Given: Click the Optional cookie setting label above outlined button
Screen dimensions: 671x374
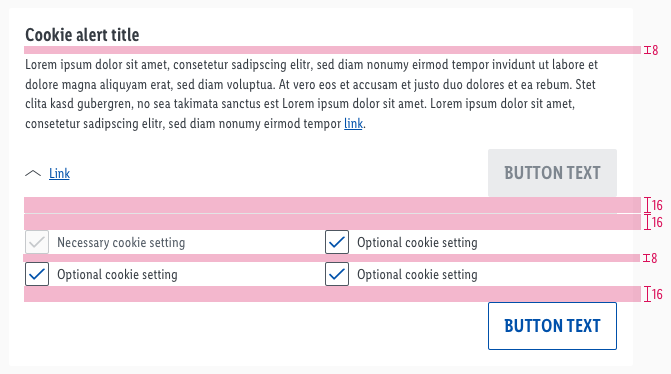Looking at the screenshot, I should pos(417,275).
